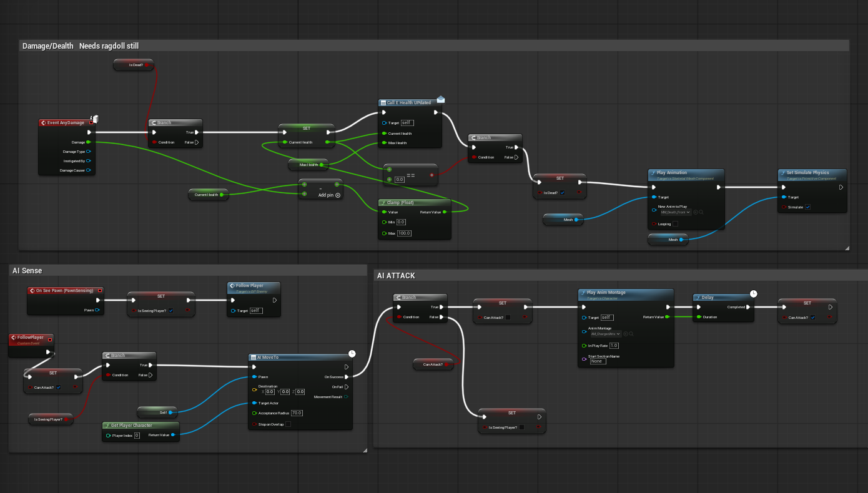Select the Mesh getter feeding Play Animation
The width and height of the screenshot is (868, 493).
coord(563,220)
